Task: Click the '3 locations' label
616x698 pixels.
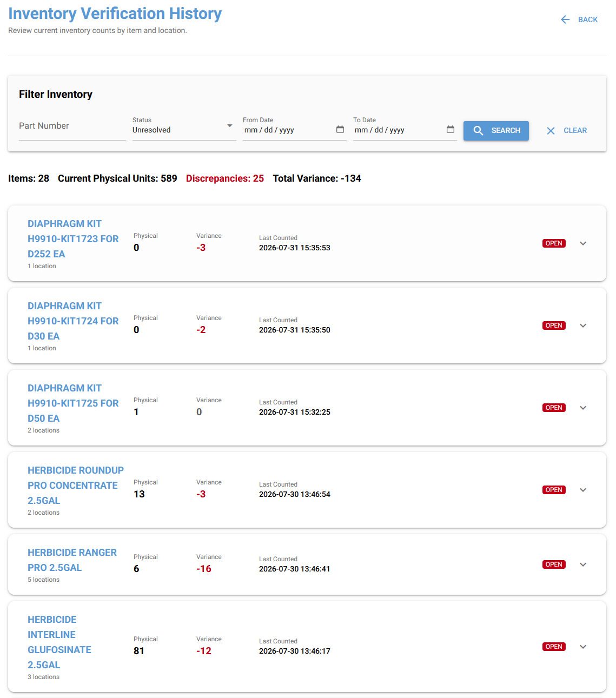Action: point(44,677)
